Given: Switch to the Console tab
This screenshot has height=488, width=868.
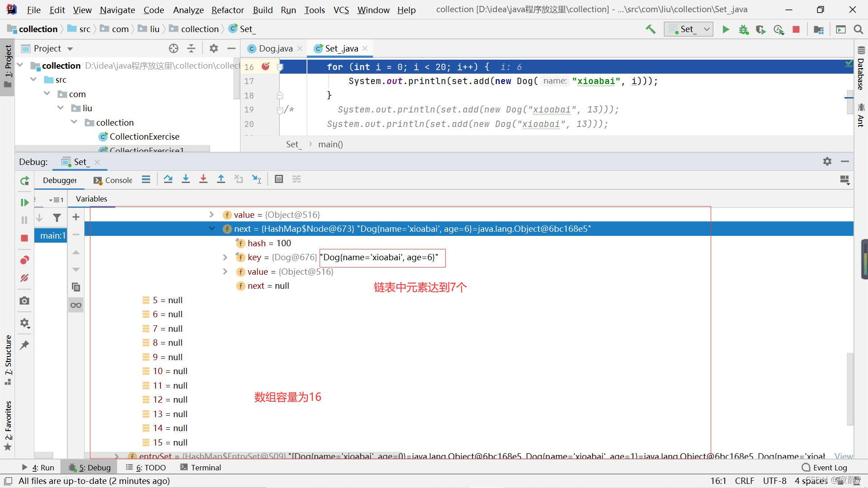Looking at the screenshot, I should tap(113, 180).
